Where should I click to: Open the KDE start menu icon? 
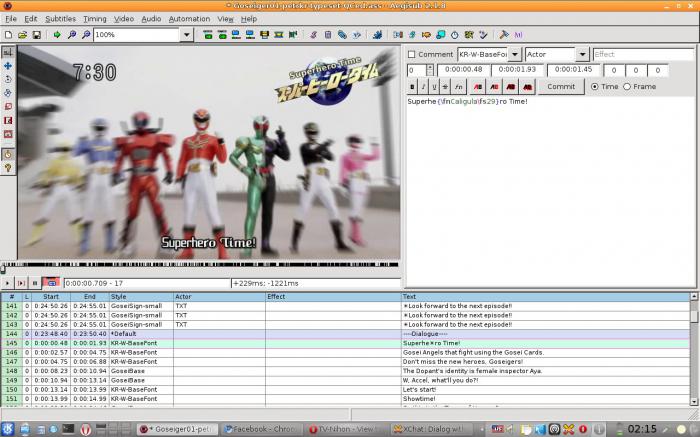point(8,429)
